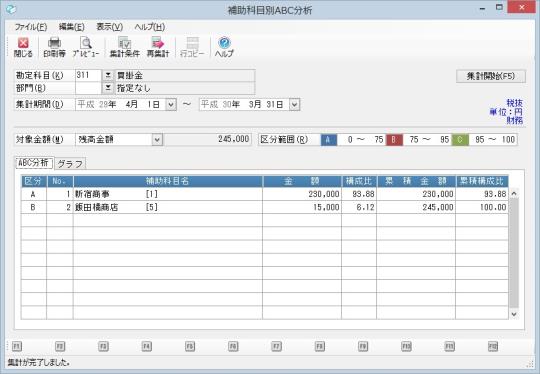Click the 買掛金 account name field
The image size is (540, 374).
(x=185, y=75)
